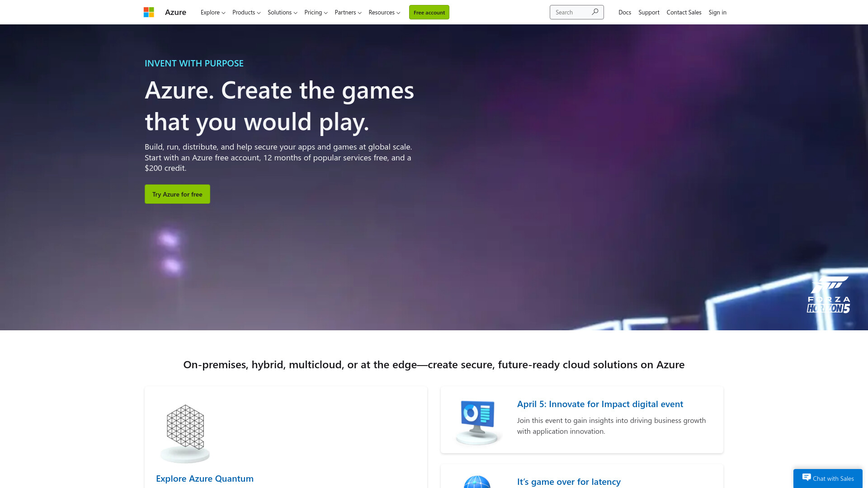
Task: Expand the Partners dropdown menu
Action: tap(348, 12)
